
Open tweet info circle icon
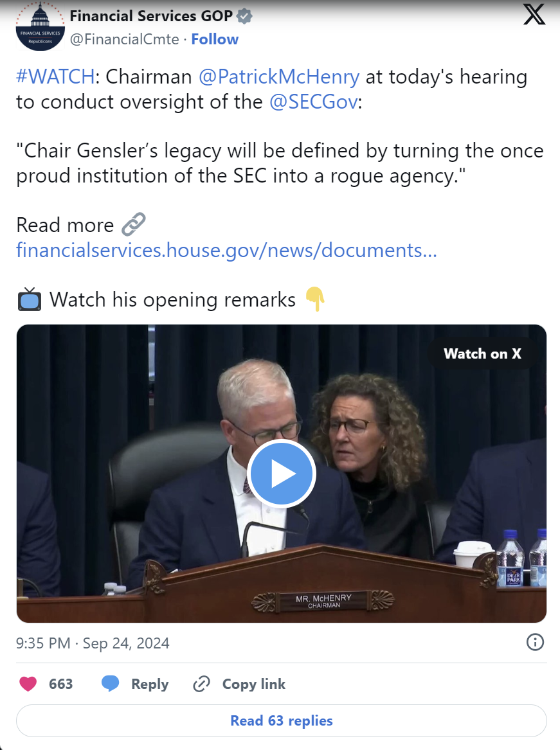(535, 642)
